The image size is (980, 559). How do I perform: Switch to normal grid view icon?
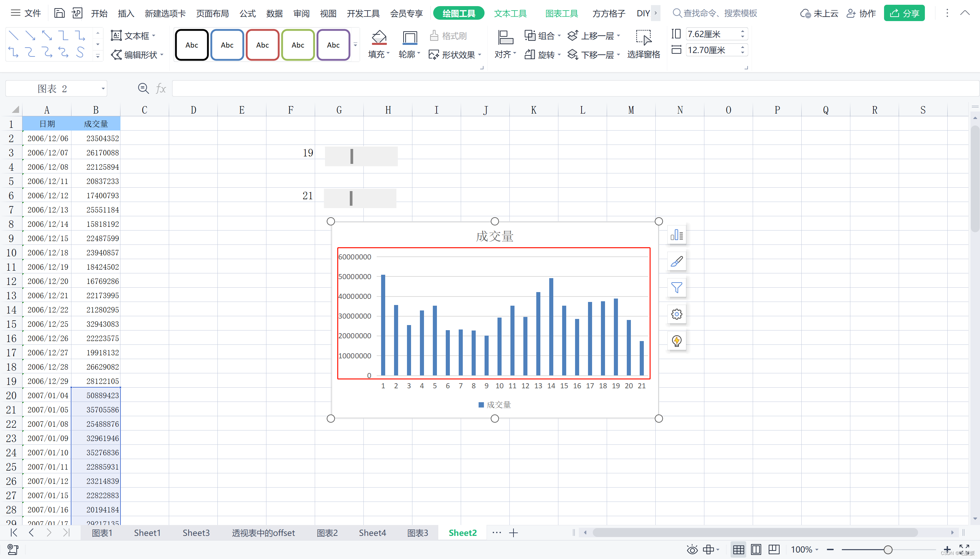[x=738, y=550]
